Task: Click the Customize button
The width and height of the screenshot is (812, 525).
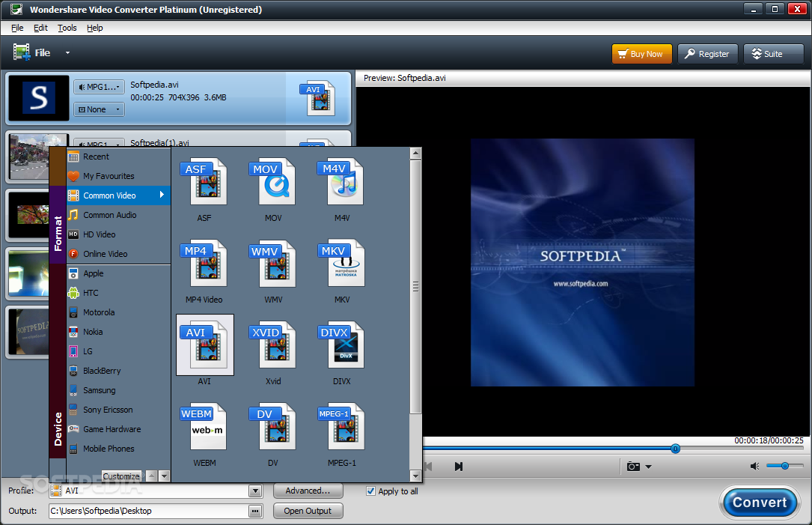Action: [121, 476]
